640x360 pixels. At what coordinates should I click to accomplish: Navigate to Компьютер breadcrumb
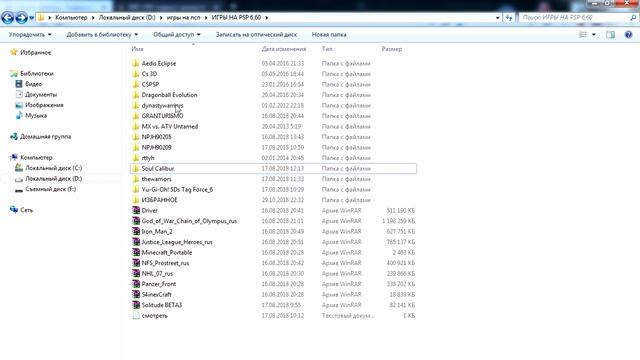point(71,18)
